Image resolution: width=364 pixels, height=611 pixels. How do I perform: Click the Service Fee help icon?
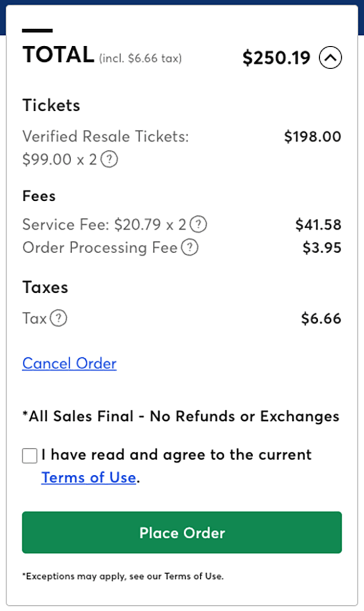(x=198, y=225)
